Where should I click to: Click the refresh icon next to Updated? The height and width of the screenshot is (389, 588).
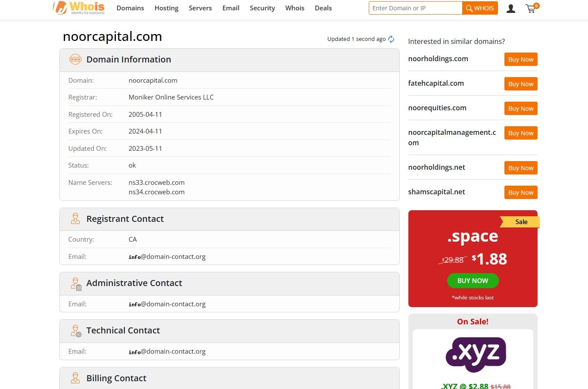(x=391, y=39)
